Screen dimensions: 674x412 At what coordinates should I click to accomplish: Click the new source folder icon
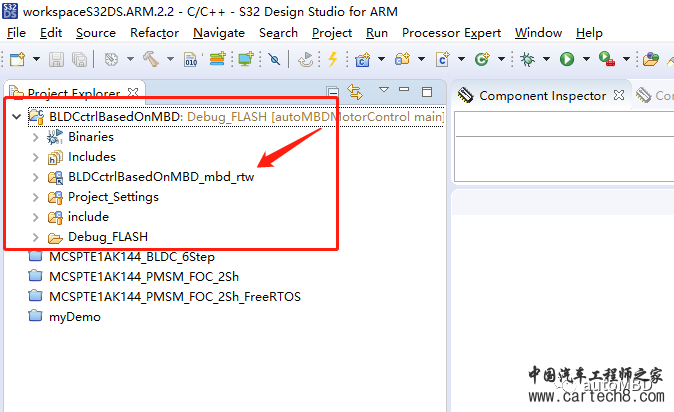pyautogui.click(x=402, y=59)
